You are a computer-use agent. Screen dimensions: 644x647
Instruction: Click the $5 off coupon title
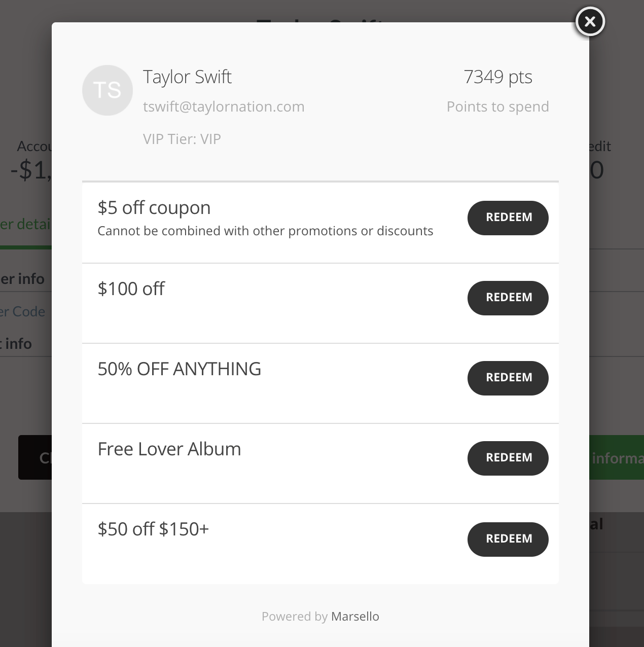point(154,208)
